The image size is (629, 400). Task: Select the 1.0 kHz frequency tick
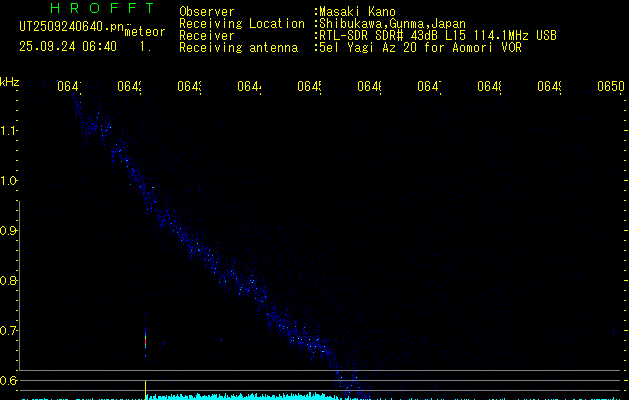click(x=9, y=181)
